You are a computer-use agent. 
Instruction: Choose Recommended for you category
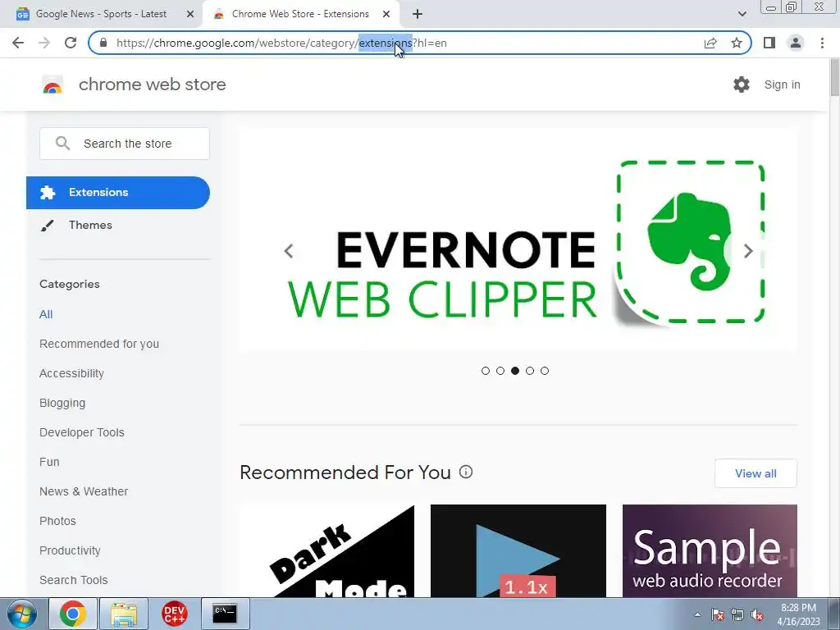coord(99,344)
